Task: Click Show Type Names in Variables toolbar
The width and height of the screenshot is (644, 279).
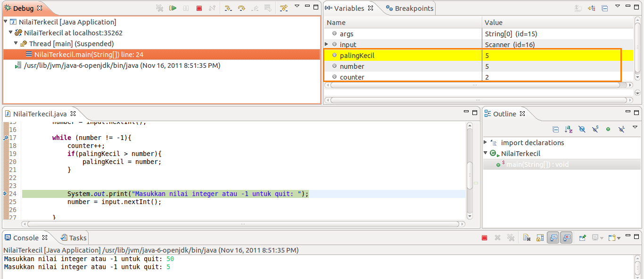Action: pyautogui.click(x=578, y=8)
